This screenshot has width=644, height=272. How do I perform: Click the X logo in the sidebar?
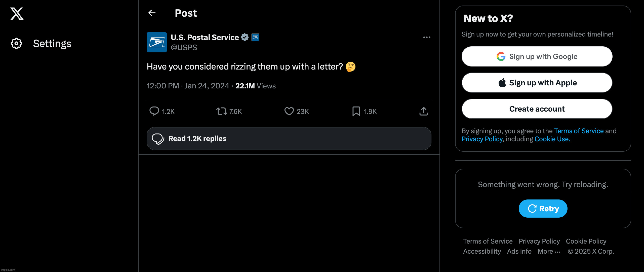coord(17,14)
